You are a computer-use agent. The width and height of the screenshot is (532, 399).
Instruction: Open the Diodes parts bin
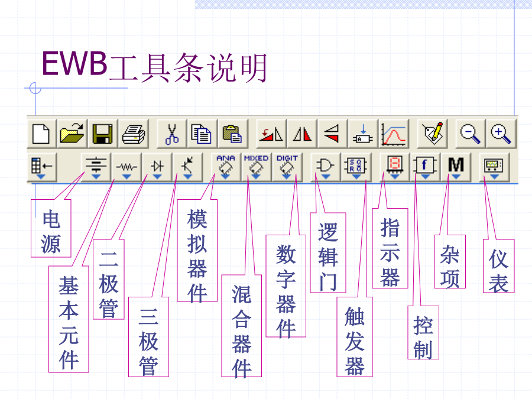pyautogui.click(x=157, y=167)
